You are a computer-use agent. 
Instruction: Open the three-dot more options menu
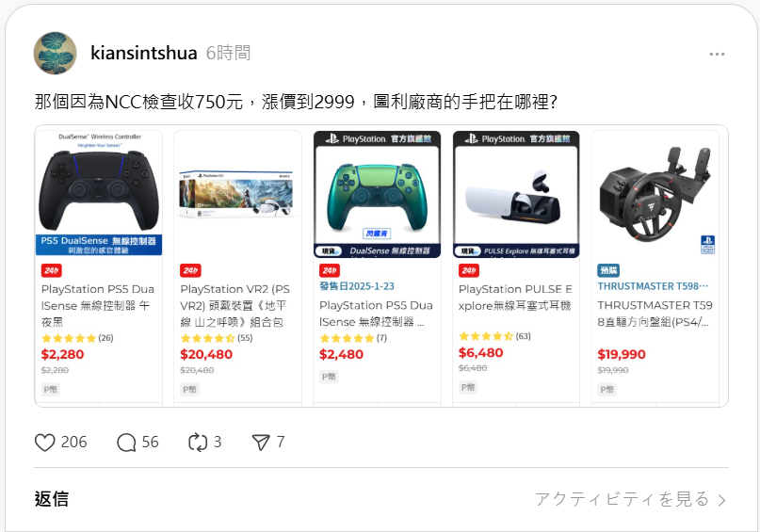tap(717, 54)
